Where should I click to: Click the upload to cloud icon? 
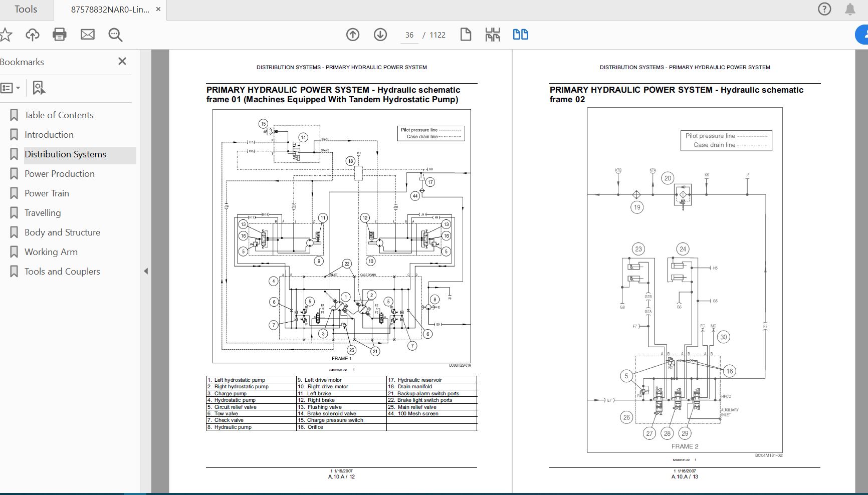point(33,35)
